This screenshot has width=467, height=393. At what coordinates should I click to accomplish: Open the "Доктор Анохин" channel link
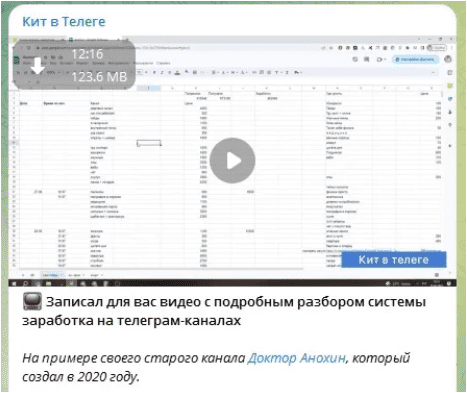(296, 358)
